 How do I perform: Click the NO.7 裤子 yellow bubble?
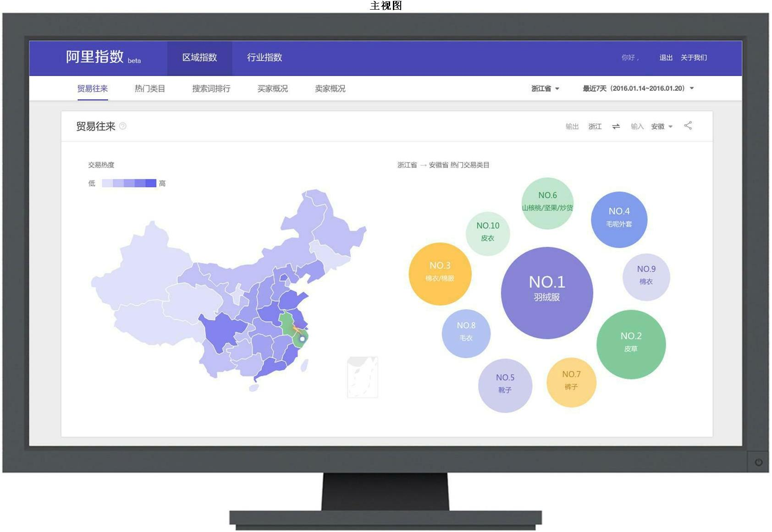571,383
